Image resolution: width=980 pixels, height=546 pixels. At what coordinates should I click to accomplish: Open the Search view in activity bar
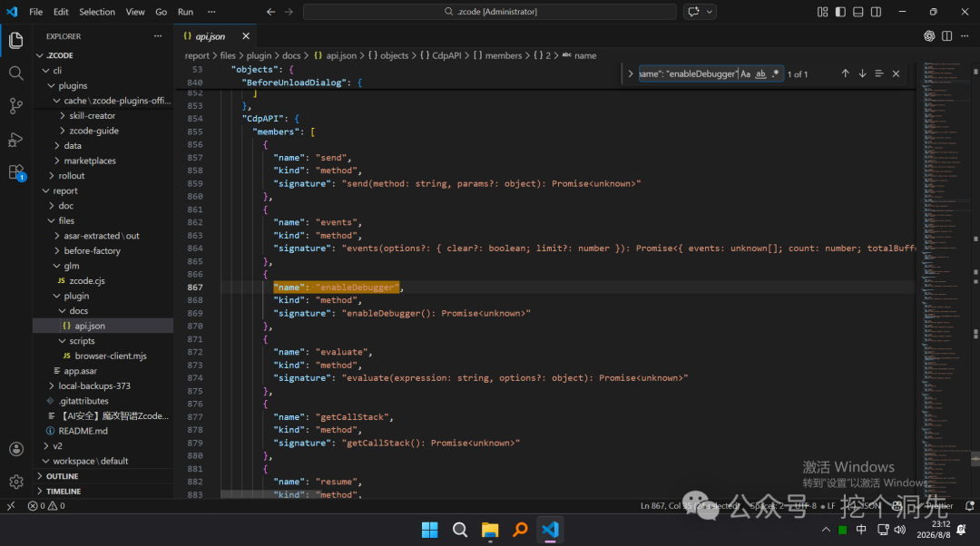coord(16,73)
